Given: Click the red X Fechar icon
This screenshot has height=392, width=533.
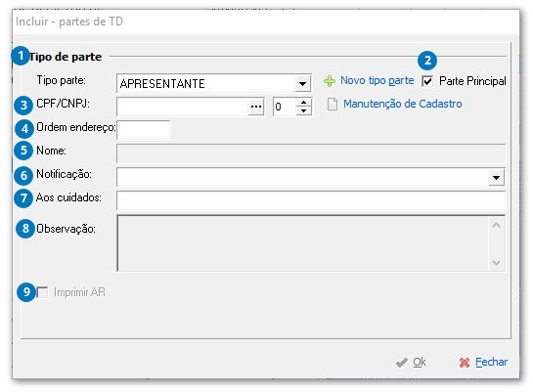Looking at the screenshot, I should click(465, 363).
